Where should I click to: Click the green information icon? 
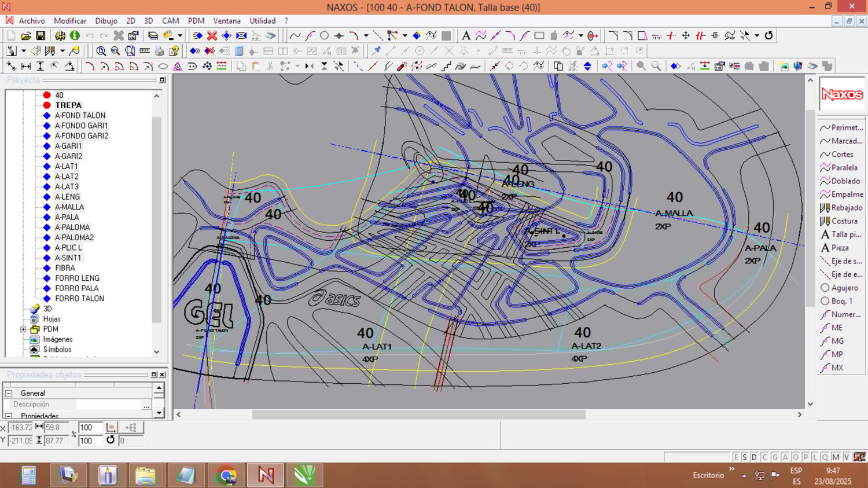(x=75, y=36)
